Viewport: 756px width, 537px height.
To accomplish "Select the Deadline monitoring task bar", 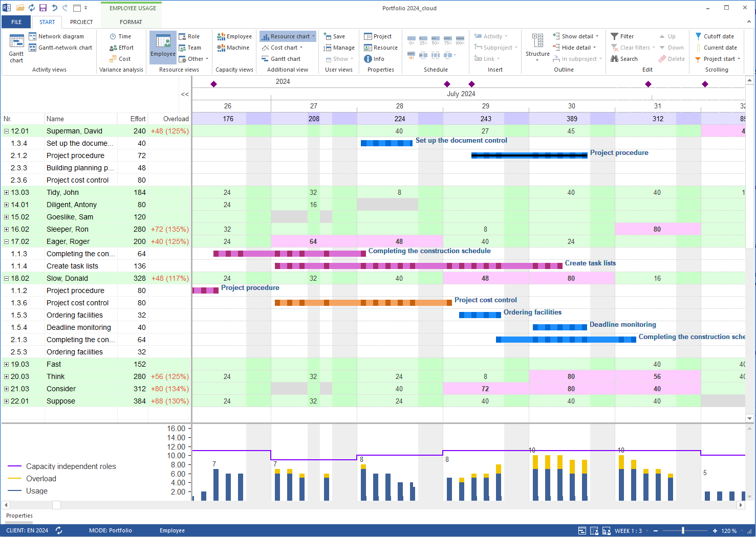I will 560,327.
